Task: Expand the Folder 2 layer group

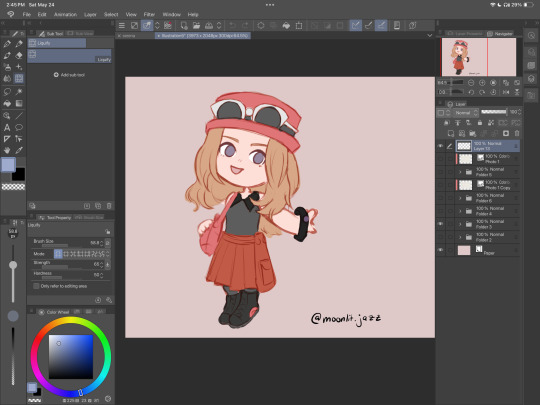Action: pyautogui.click(x=460, y=237)
